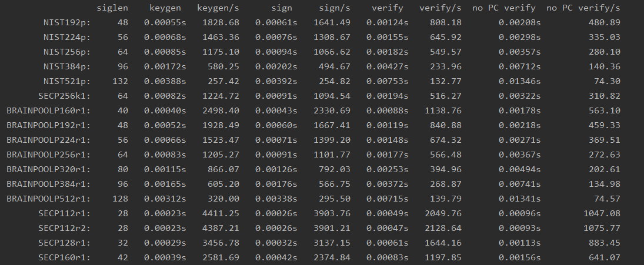Click sign/s value 1094.54
This screenshot has width=644, height=265.
pyautogui.click(x=332, y=96)
